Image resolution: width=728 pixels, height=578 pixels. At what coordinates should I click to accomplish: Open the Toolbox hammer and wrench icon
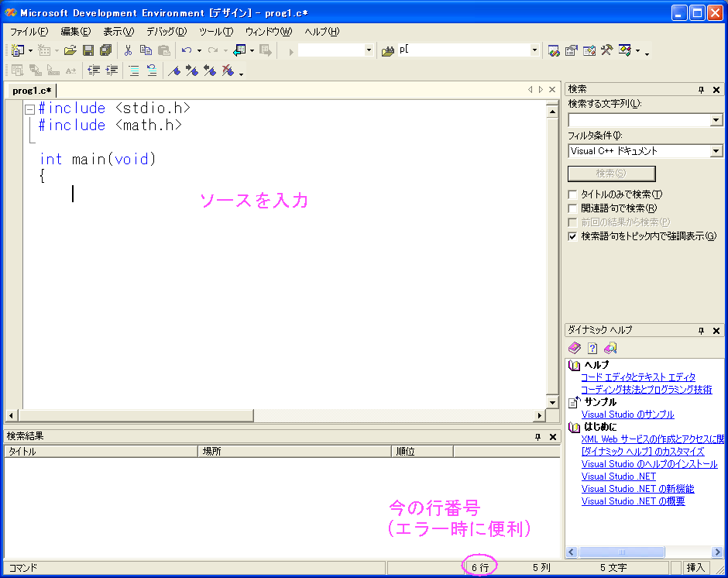pos(607,50)
